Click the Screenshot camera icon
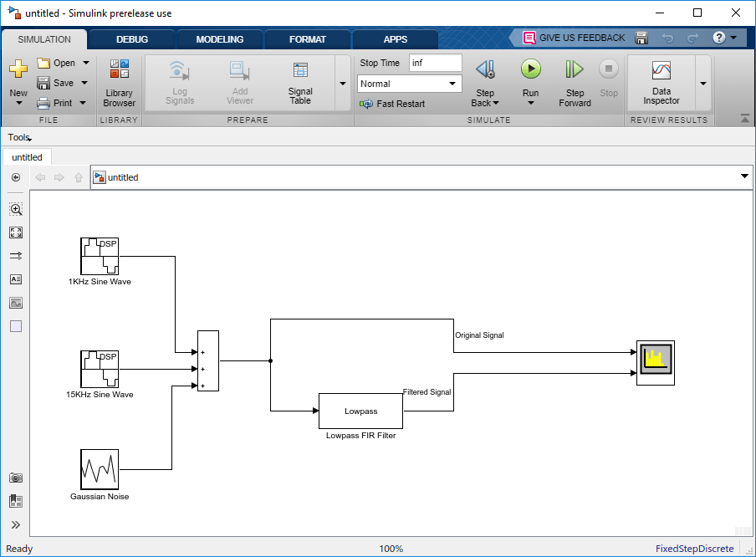The width and height of the screenshot is (756, 557). (16, 478)
